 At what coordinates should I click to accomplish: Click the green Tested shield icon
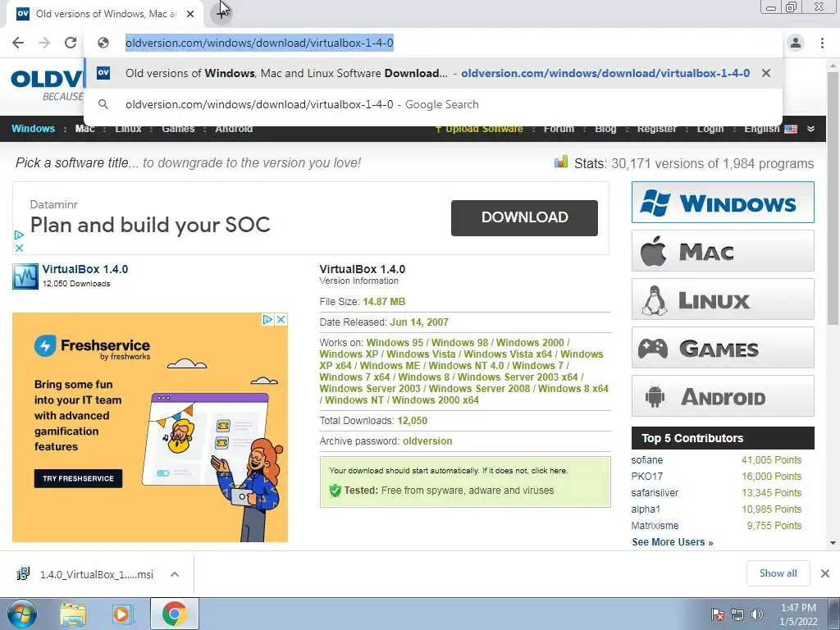pyautogui.click(x=336, y=491)
